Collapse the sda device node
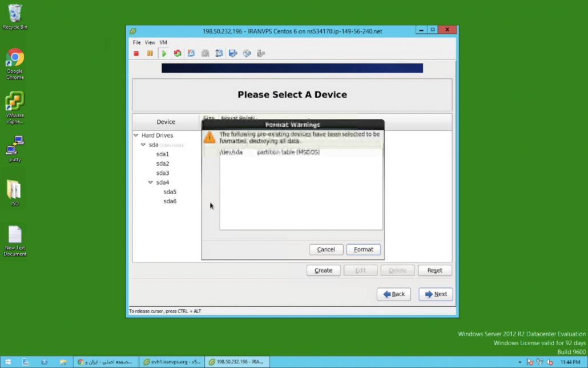 (143, 145)
